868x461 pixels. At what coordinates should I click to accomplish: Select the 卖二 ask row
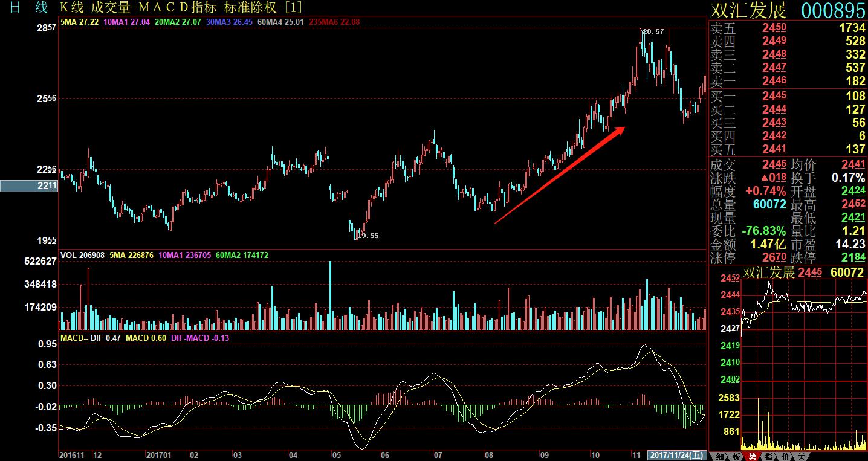788,67
